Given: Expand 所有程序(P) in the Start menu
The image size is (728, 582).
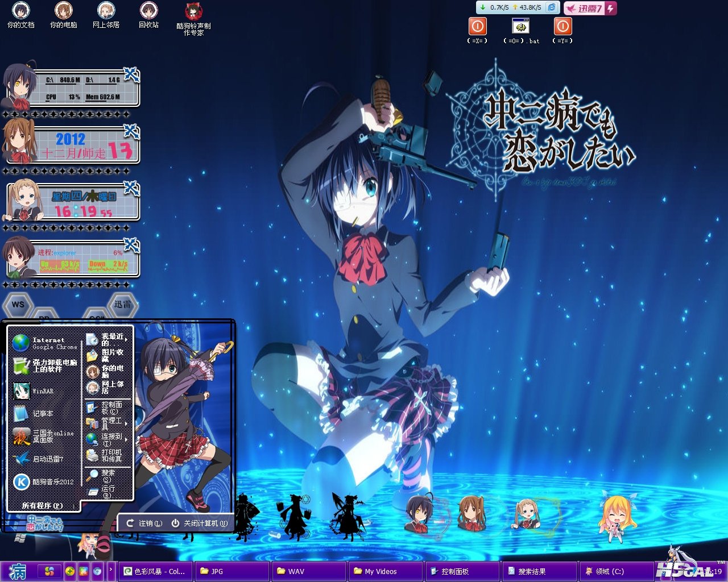Looking at the screenshot, I should (43, 505).
